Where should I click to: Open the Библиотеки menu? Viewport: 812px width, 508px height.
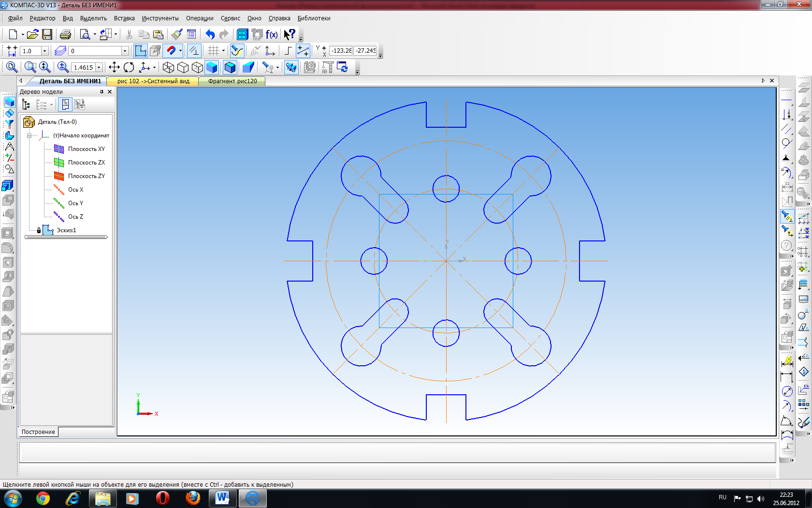pos(314,18)
